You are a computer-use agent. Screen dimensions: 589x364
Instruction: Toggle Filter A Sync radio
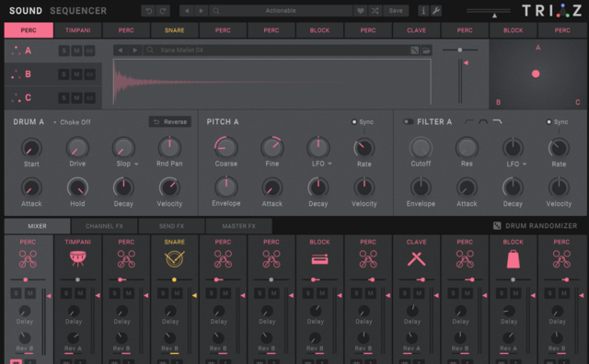pos(549,121)
